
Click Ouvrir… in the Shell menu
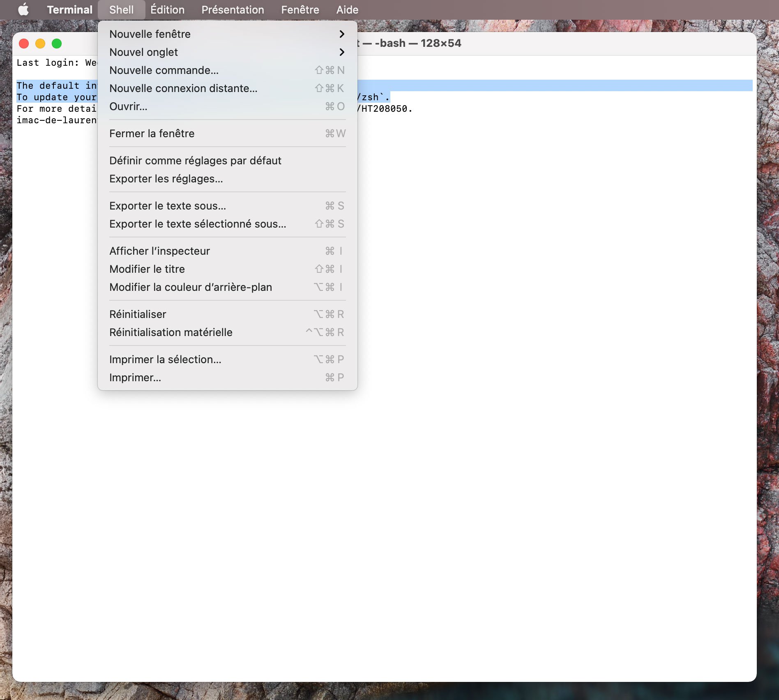coord(128,106)
